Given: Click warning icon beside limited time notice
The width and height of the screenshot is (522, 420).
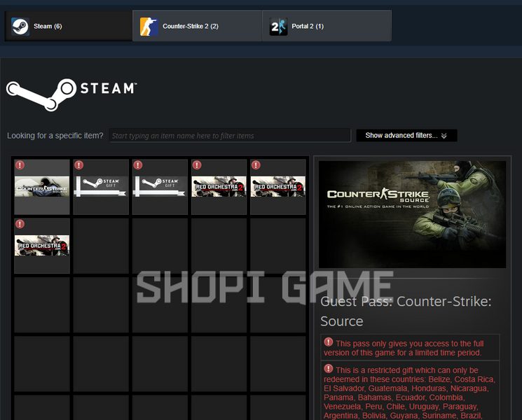Looking at the screenshot, I should (x=328, y=342).
